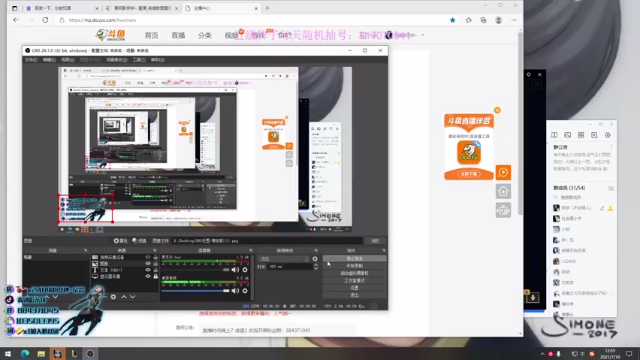The image size is (640, 360).
Task: Click transition duration stepper arrows
Action: (x=316, y=267)
